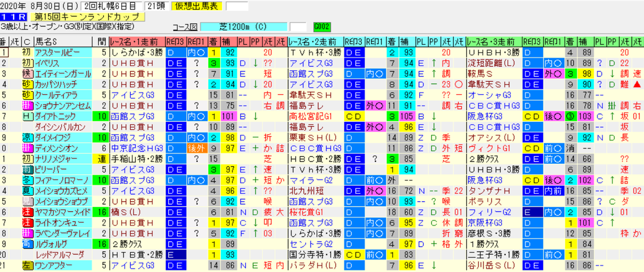Click the オーシャG3 race cell

(494, 95)
